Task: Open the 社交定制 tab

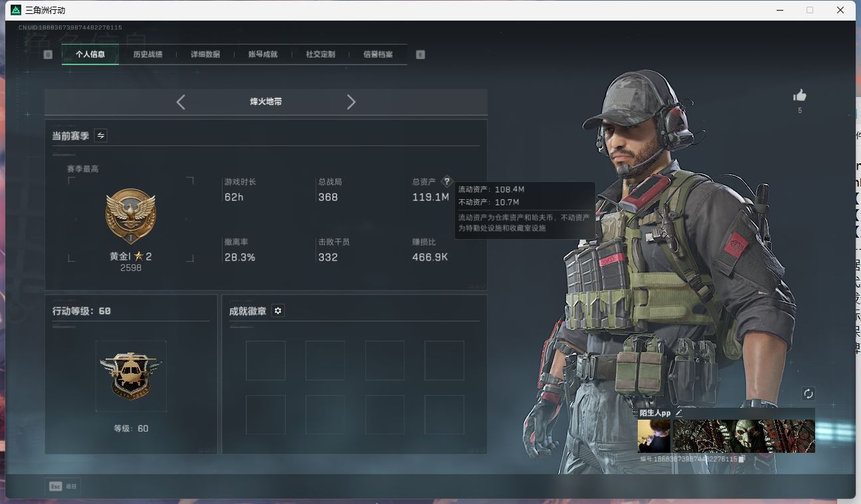Action: point(320,54)
